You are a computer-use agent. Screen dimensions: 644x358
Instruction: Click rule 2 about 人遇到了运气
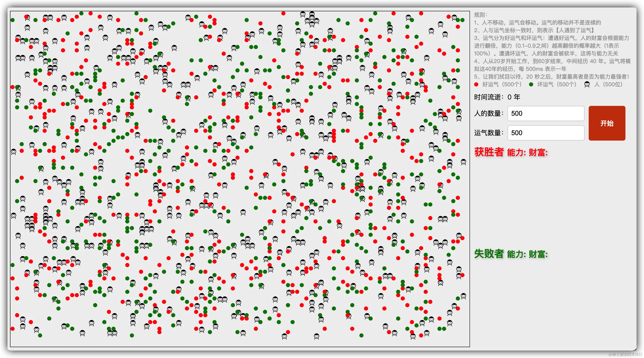pos(534,30)
